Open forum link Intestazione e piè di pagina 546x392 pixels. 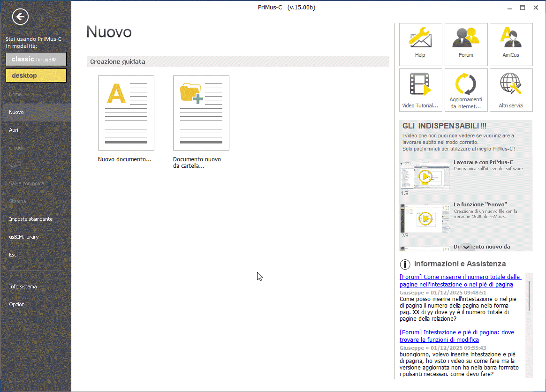457,336
